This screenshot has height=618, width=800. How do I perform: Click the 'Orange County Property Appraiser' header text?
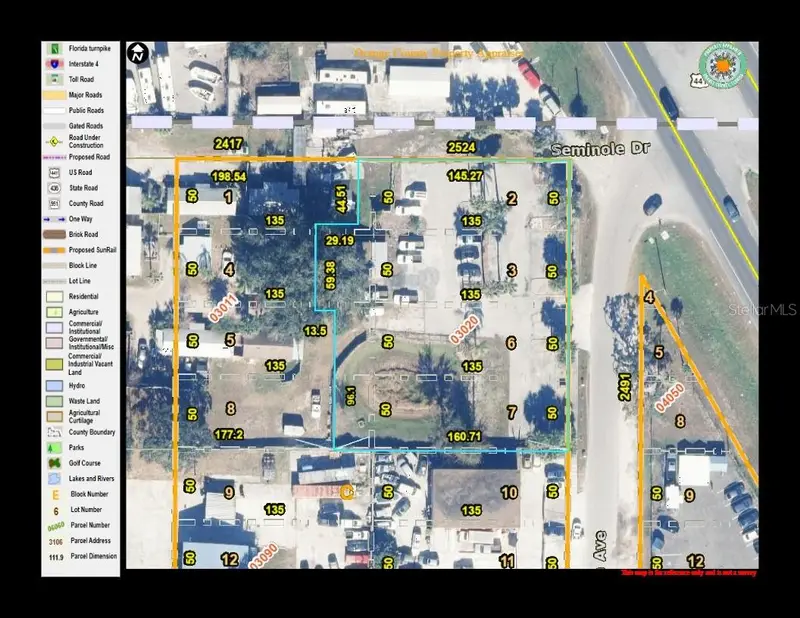pyautogui.click(x=438, y=53)
